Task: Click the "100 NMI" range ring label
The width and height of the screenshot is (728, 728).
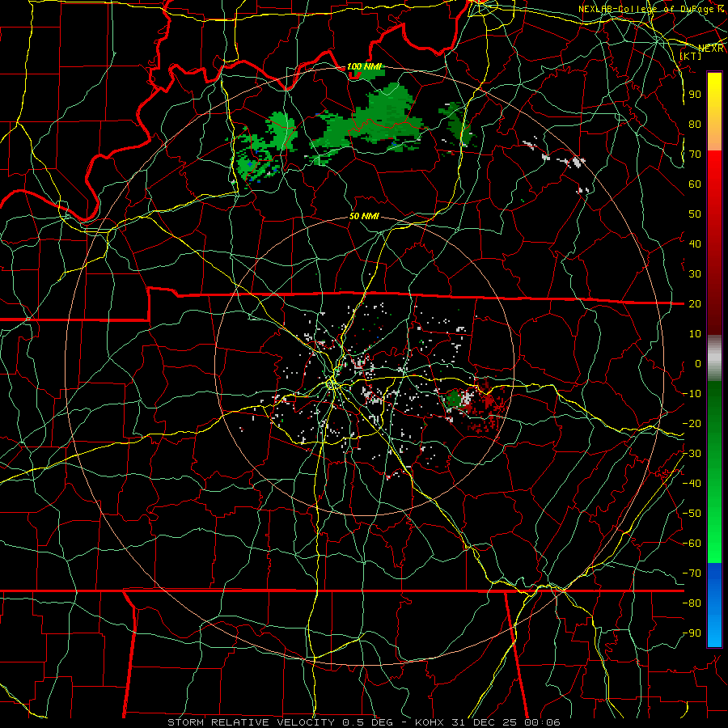Action: pos(365,67)
